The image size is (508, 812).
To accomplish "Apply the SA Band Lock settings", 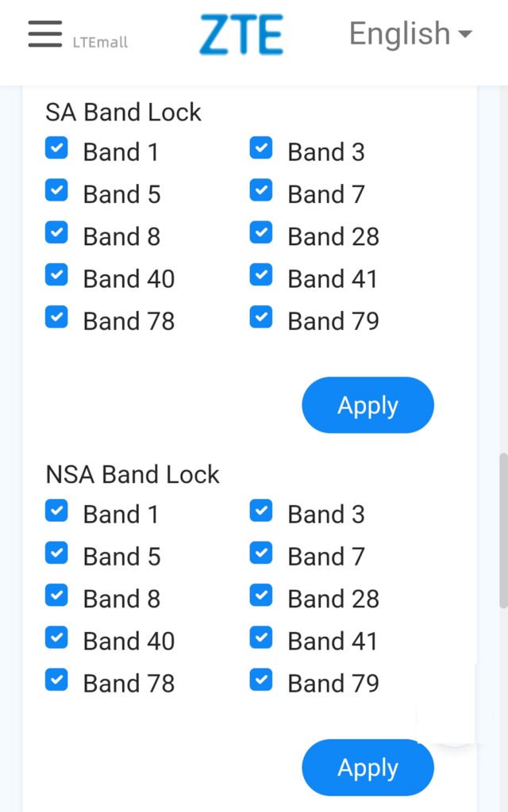I will tap(368, 405).
